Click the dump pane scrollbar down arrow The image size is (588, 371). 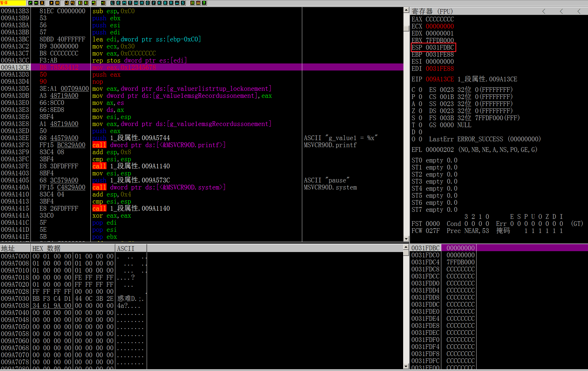[x=406, y=366]
